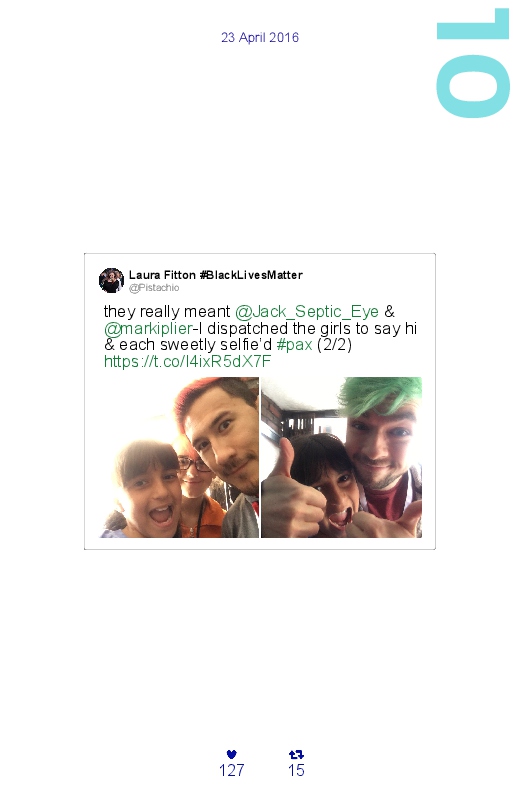View the right selfie with the green-haired man
The width and height of the screenshot is (520, 803).
(x=342, y=457)
